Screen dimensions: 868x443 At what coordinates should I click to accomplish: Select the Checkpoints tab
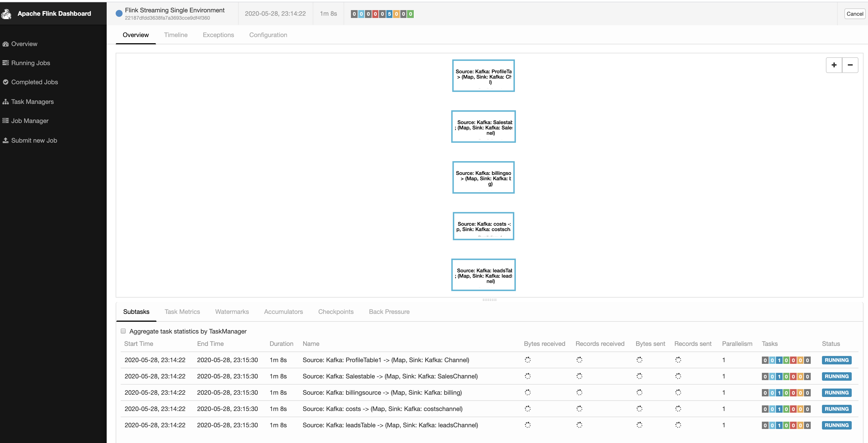click(336, 312)
